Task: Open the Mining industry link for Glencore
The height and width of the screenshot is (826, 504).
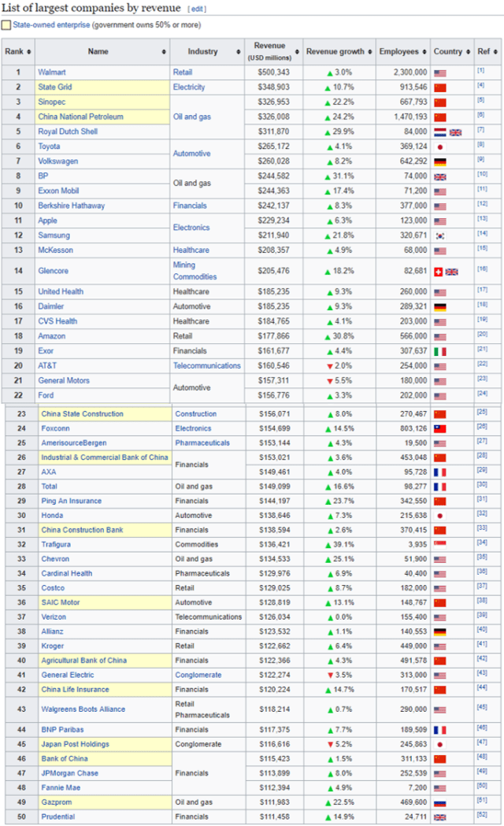Action: pyautogui.click(x=184, y=265)
